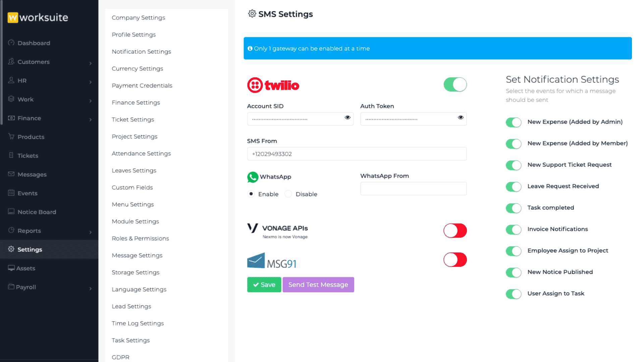Image resolution: width=644 pixels, height=362 pixels.
Task: Click the HR person icon
Action: click(x=11, y=80)
